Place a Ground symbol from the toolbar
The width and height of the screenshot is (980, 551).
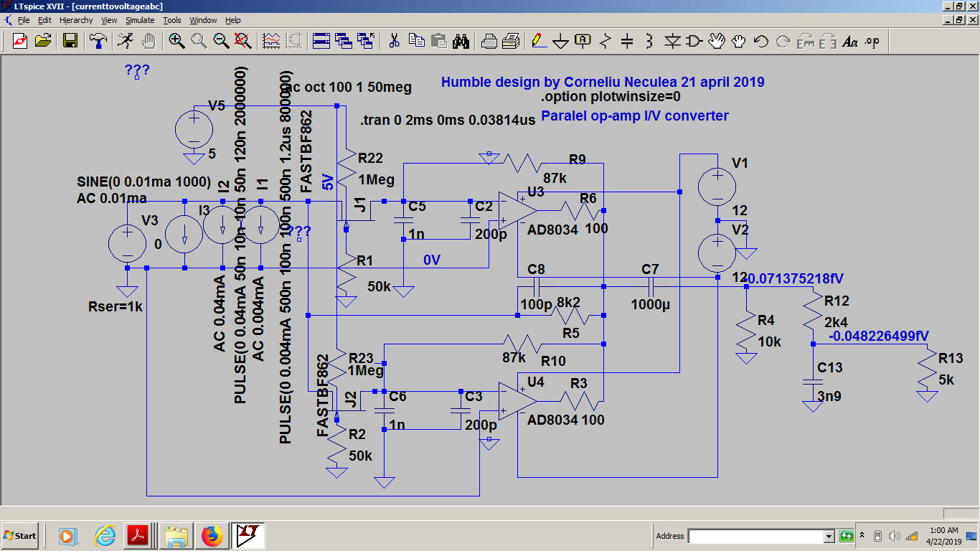pyautogui.click(x=561, y=41)
